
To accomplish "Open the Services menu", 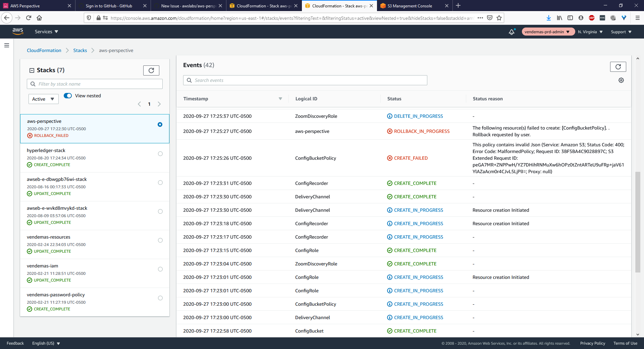I will (46, 32).
